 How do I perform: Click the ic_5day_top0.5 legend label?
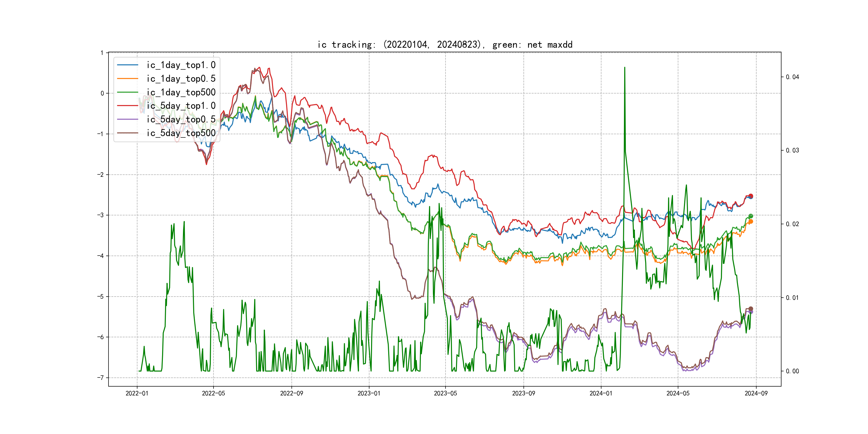tap(181, 119)
